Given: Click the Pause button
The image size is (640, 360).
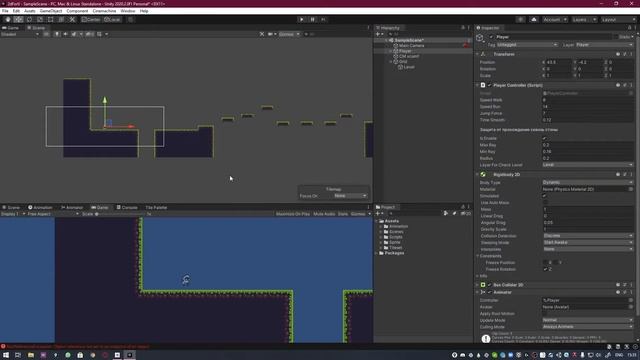Looking at the screenshot, I should coord(312,20).
